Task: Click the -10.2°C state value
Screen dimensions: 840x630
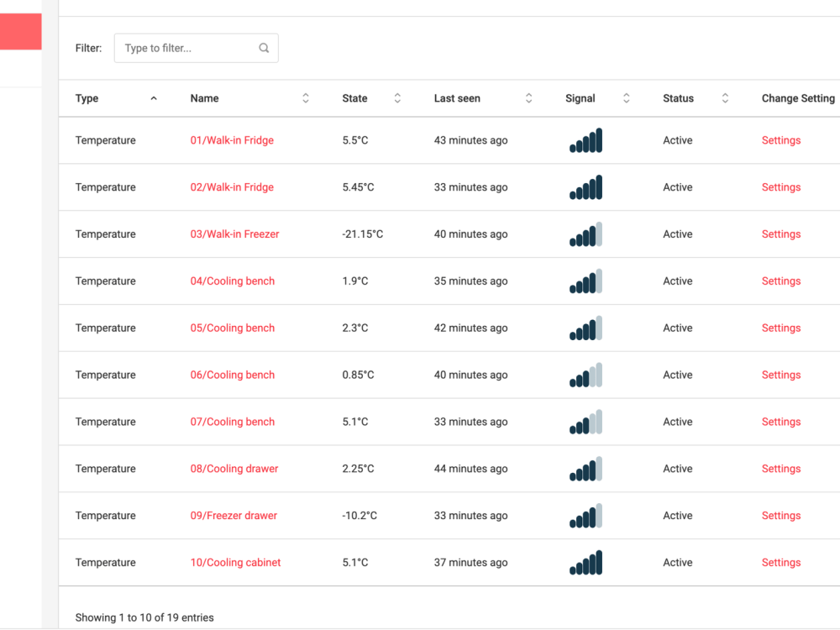Action: (x=360, y=516)
